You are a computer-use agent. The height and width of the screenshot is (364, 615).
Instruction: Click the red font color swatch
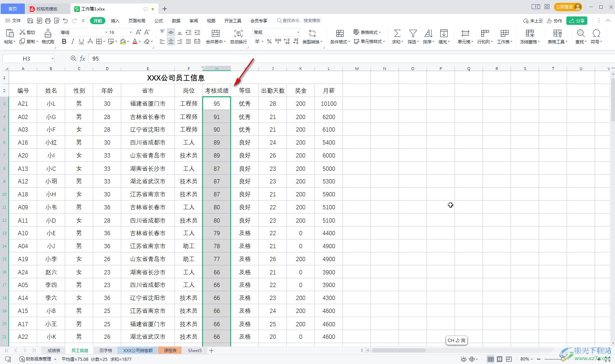[135, 42]
